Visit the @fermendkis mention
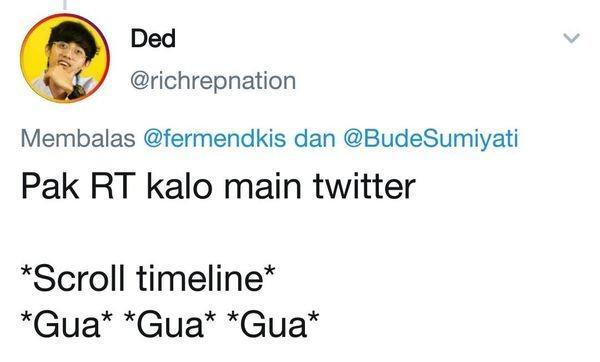600x362 pixels. click(215, 138)
